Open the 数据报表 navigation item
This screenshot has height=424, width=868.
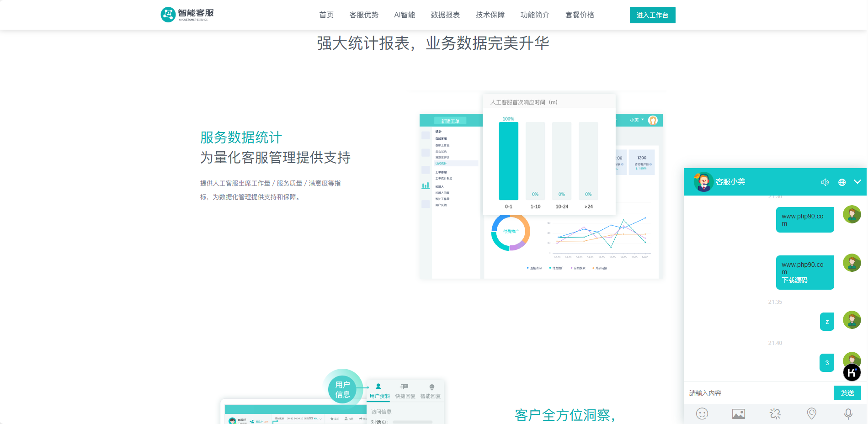(445, 15)
